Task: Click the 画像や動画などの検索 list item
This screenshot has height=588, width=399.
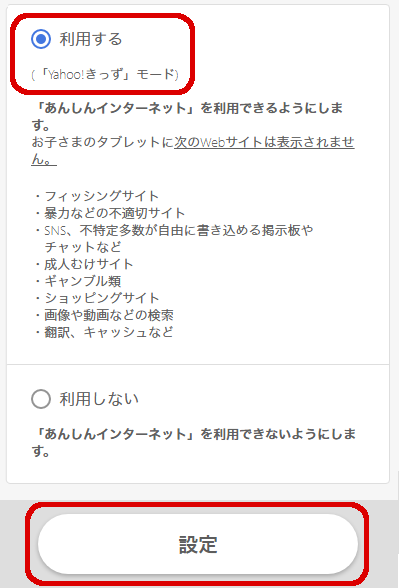Action: tap(104, 315)
